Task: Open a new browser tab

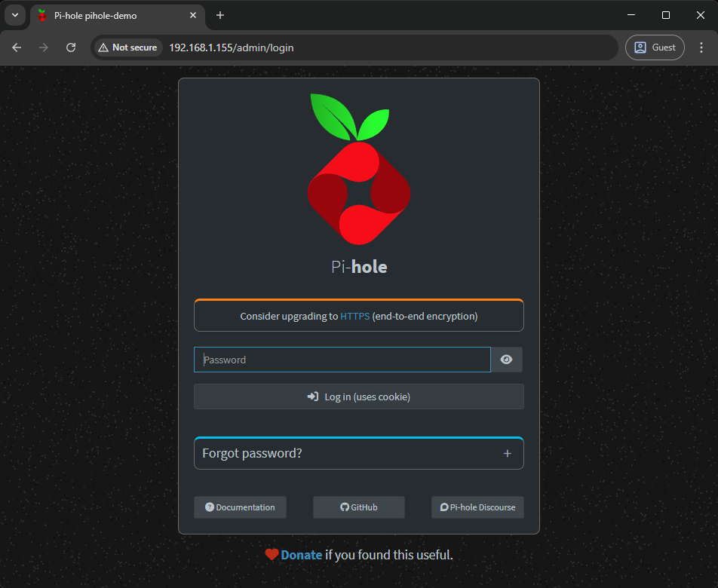Action: coord(220,15)
